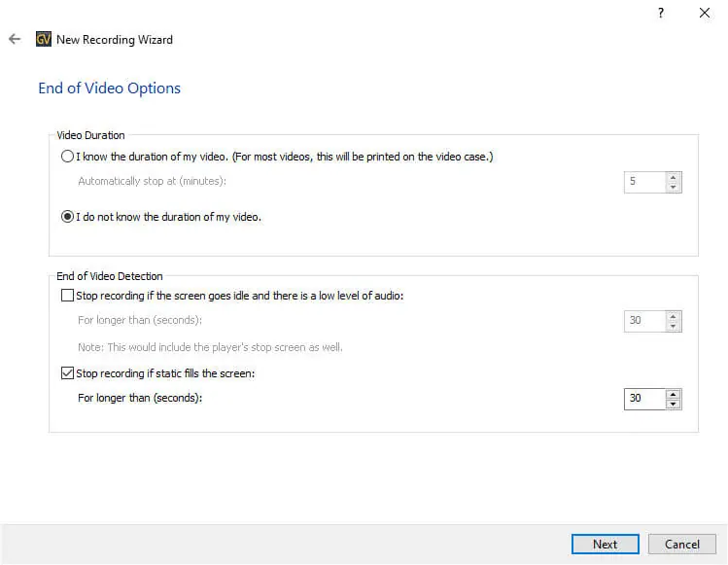Increase the automatically stop at minutes value
Screen dimensions: 728x565
tap(674, 178)
